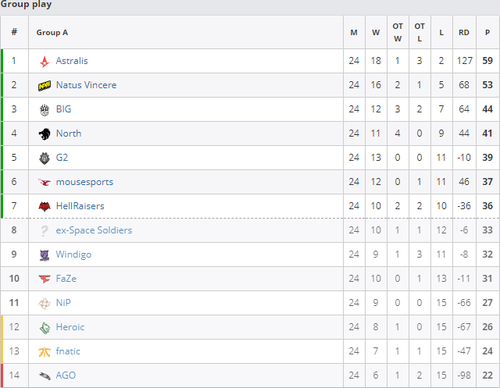Click the RD column header
This screenshot has width=500, height=388.
[464, 32]
